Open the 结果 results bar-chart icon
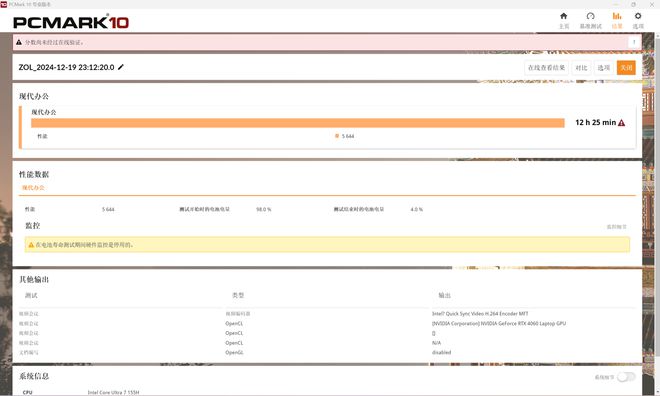 tap(617, 16)
